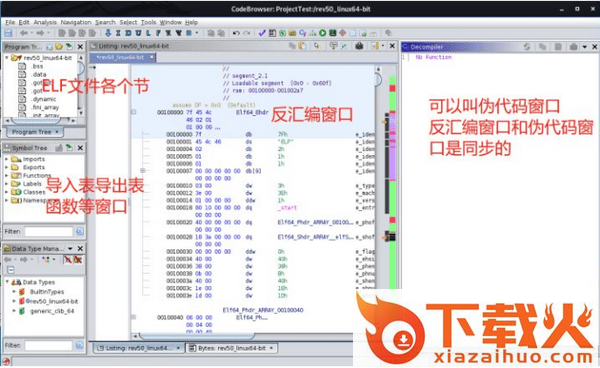Go to next Function with F icon
This screenshot has width=600, height=368.
click(158, 33)
